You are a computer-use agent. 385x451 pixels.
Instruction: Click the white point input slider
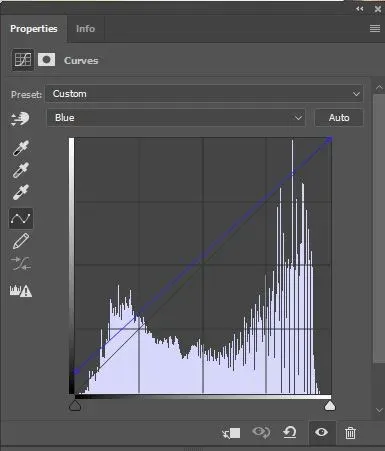(330, 406)
